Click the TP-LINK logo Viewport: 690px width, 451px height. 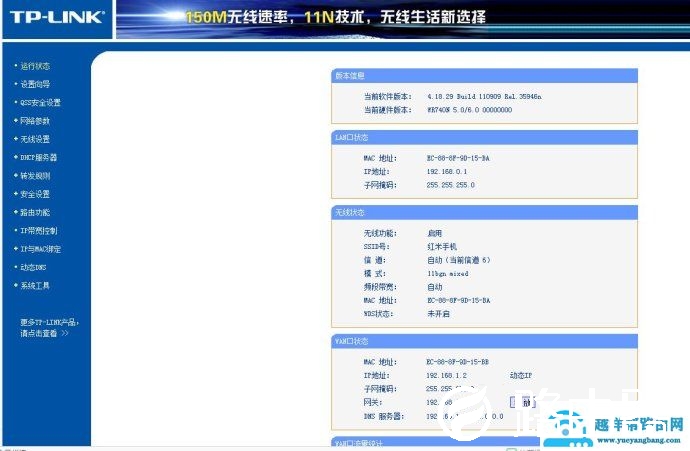click(x=57, y=18)
